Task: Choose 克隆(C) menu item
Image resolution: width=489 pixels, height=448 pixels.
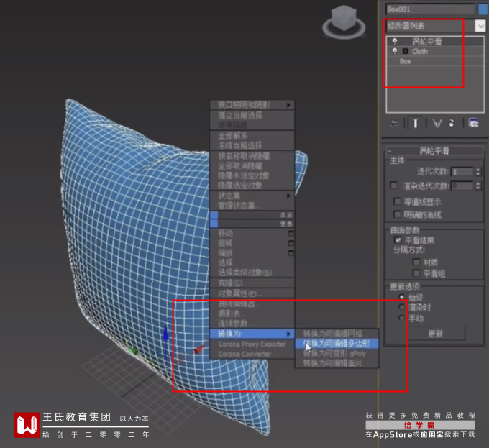Action: coord(252,283)
